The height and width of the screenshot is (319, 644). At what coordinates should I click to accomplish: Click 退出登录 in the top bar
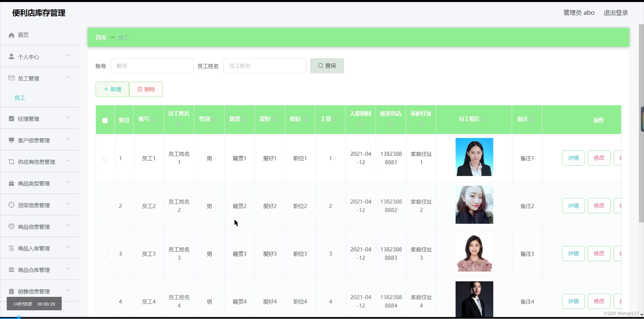click(616, 12)
